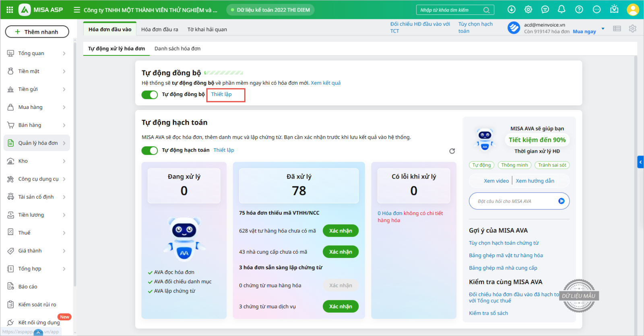
Task: Open the chat feedback icon
Action: [x=545, y=9]
